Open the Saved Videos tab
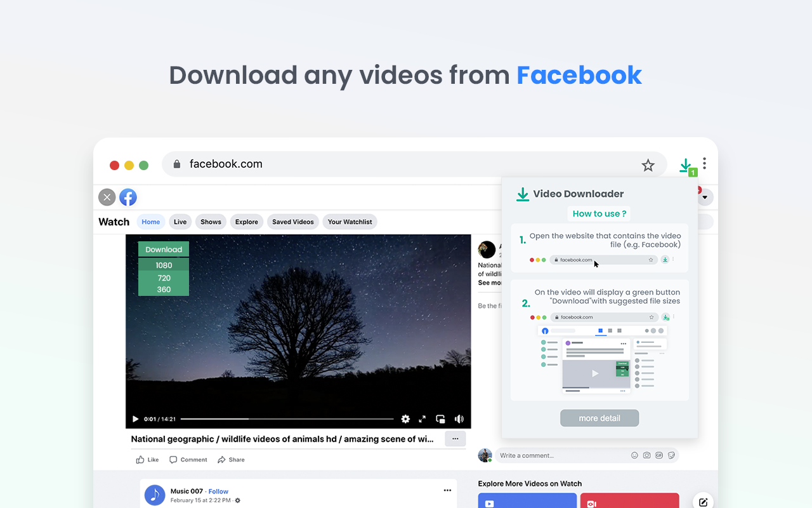Screen dimensions: 812x508 click(292, 222)
